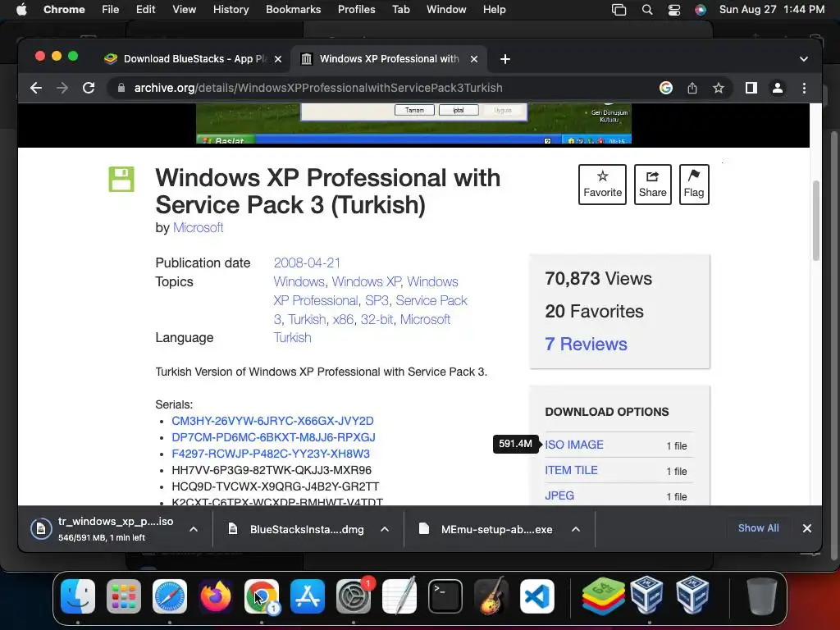The width and height of the screenshot is (840, 630).
Task: Open App Store from the Dock
Action: tap(308, 596)
